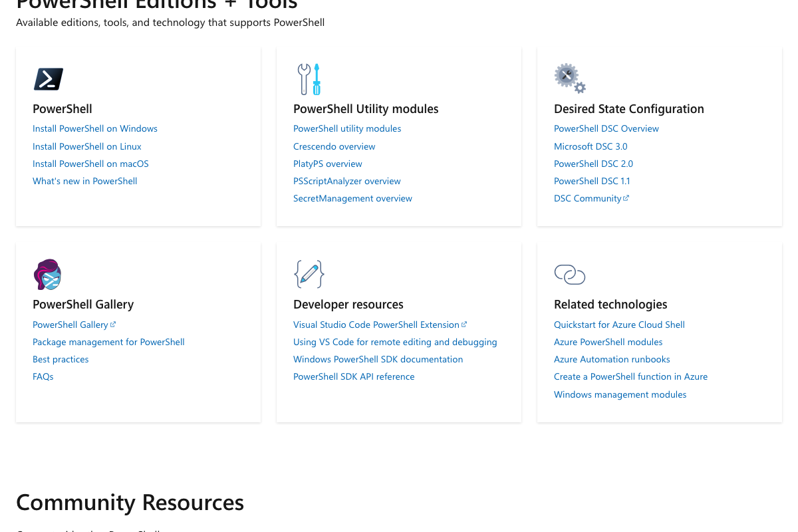Click the PowerShell Gallery card heading
The image size is (798, 532).
pyautogui.click(x=83, y=305)
